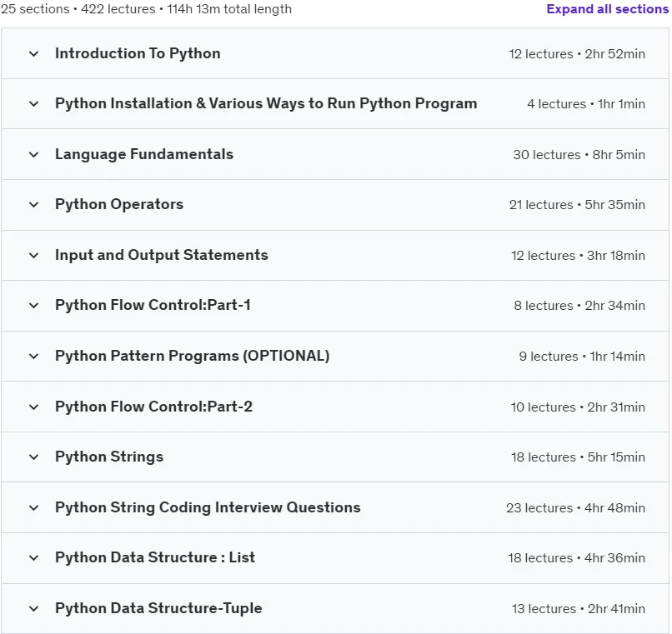Screen dimensions: 672x634
Task: Select the Language Fundamentals section title
Action: 144,154
